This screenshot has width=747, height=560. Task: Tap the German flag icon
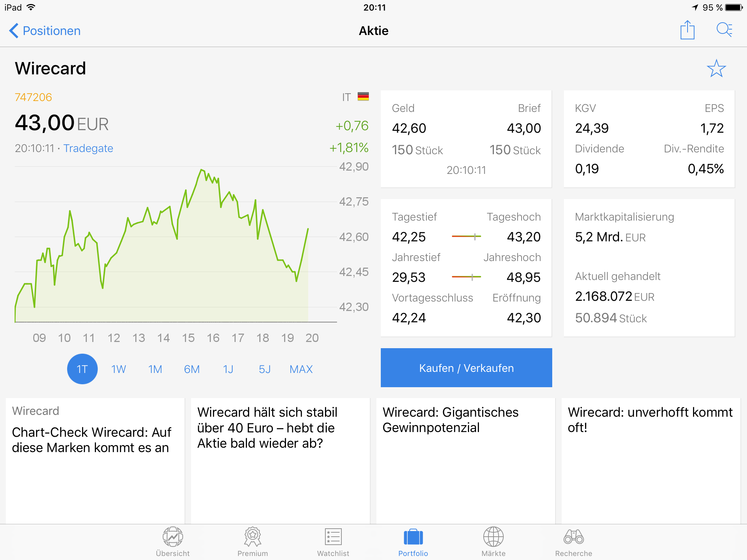363,97
